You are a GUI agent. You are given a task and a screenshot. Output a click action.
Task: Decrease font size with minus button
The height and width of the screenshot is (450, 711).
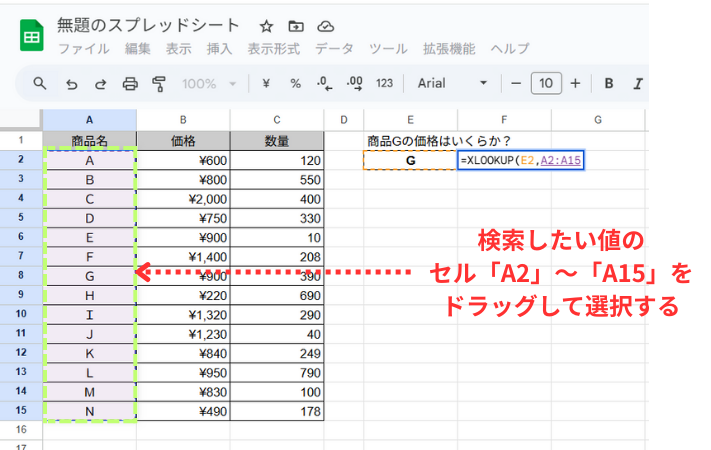(516, 84)
